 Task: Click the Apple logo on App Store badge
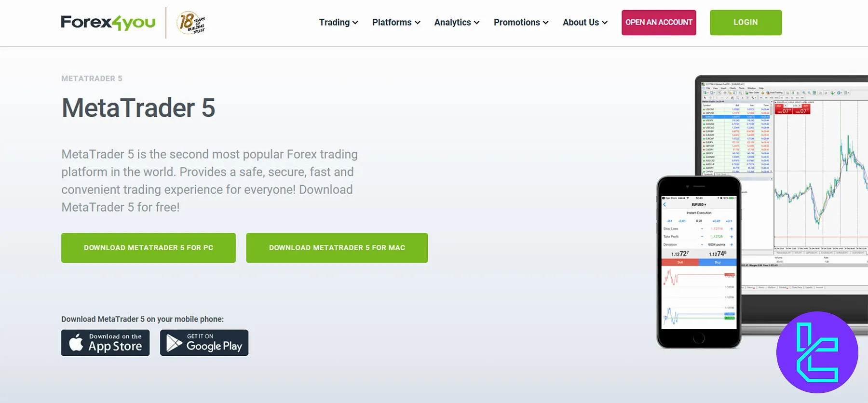click(x=76, y=342)
